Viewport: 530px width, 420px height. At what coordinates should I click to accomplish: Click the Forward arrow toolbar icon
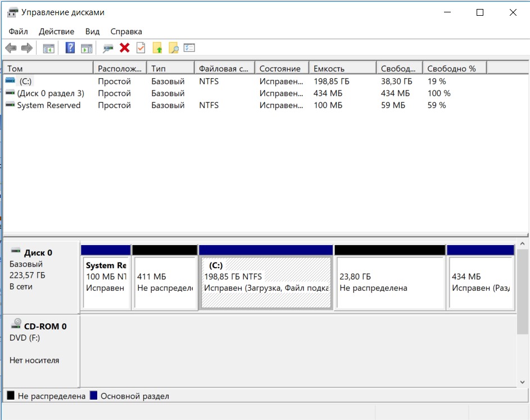(x=26, y=48)
